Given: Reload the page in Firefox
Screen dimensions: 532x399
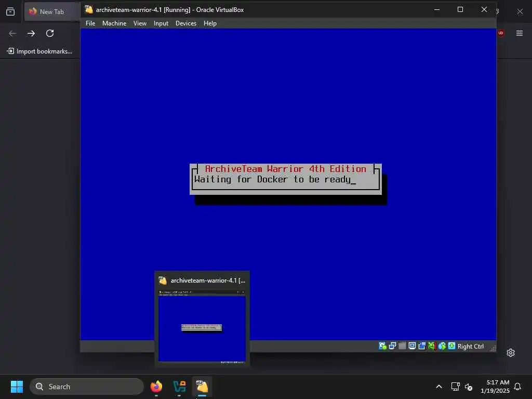Looking at the screenshot, I should pyautogui.click(x=50, y=33).
